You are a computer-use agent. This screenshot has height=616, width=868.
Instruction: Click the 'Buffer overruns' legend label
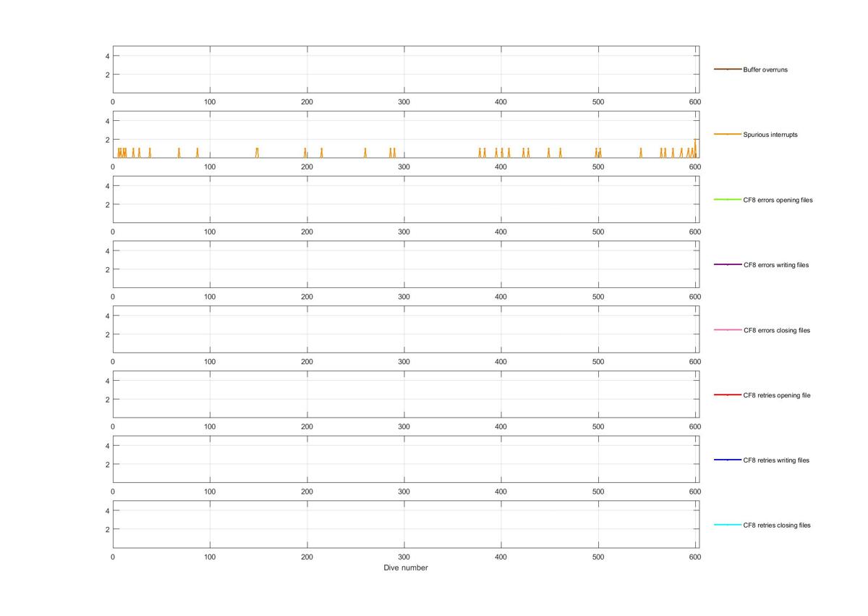pyautogui.click(x=765, y=69)
